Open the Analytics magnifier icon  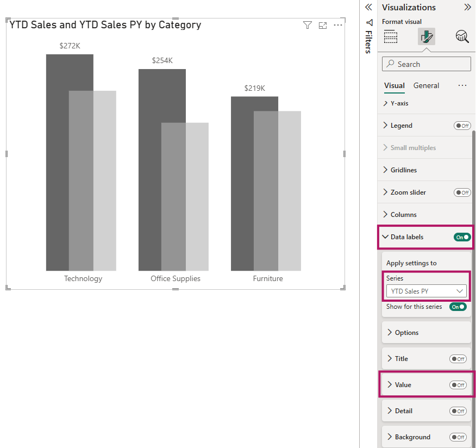pos(462,37)
